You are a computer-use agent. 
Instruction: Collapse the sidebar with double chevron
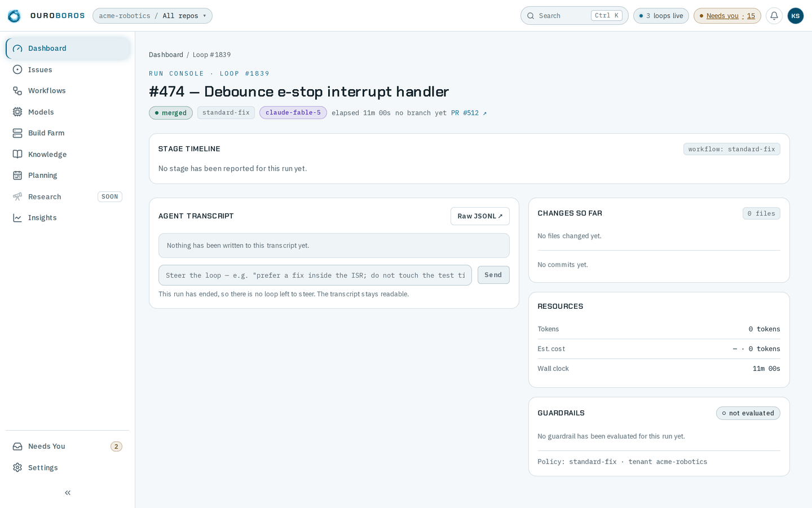pyautogui.click(x=68, y=493)
